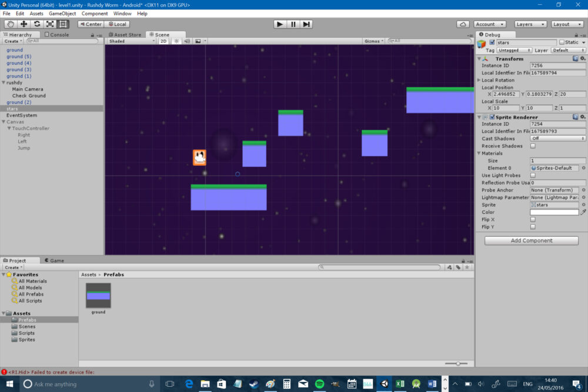Select the Rotate tool
588x392 pixels.
pos(36,24)
